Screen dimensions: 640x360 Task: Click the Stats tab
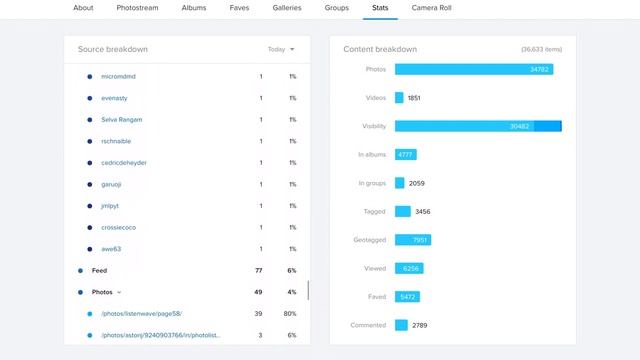[x=380, y=8]
